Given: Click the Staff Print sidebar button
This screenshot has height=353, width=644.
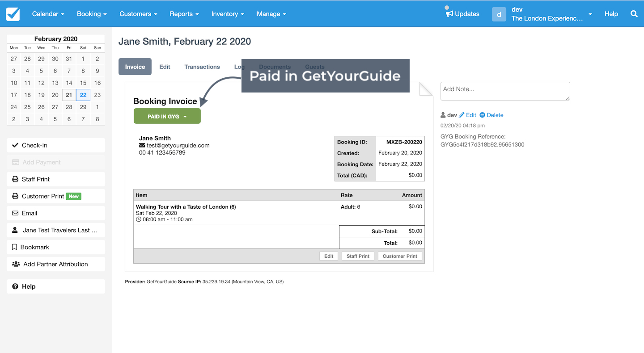Looking at the screenshot, I should [56, 179].
